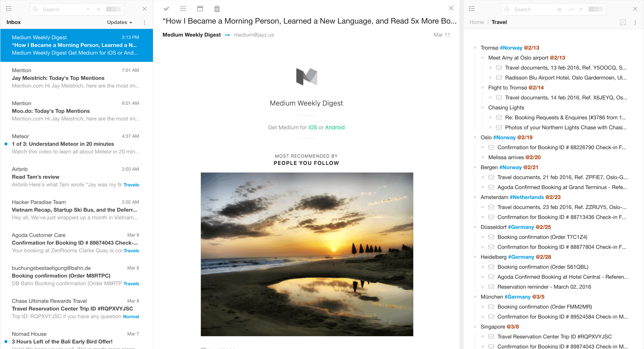Click the Normal label on Chase Rewards email
Screen dimensions: 644x349
coord(131,316)
